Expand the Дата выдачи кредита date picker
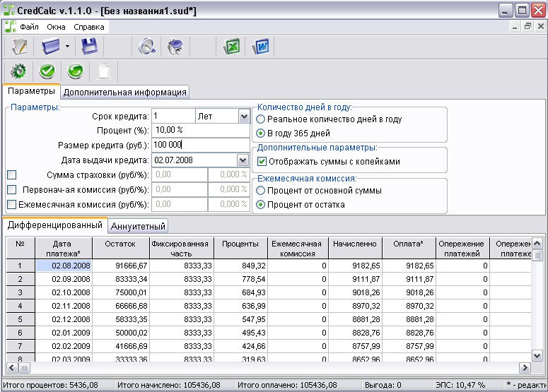Image resolution: width=548 pixels, height=392 pixels. pyautogui.click(x=243, y=160)
